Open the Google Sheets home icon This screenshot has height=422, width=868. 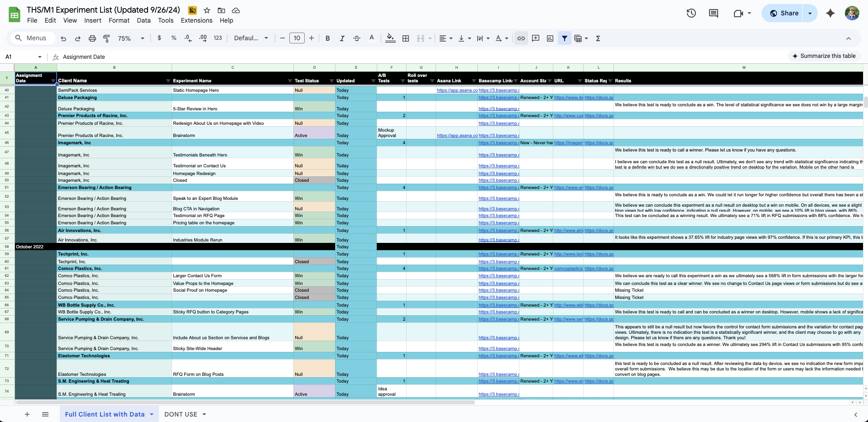tap(14, 14)
